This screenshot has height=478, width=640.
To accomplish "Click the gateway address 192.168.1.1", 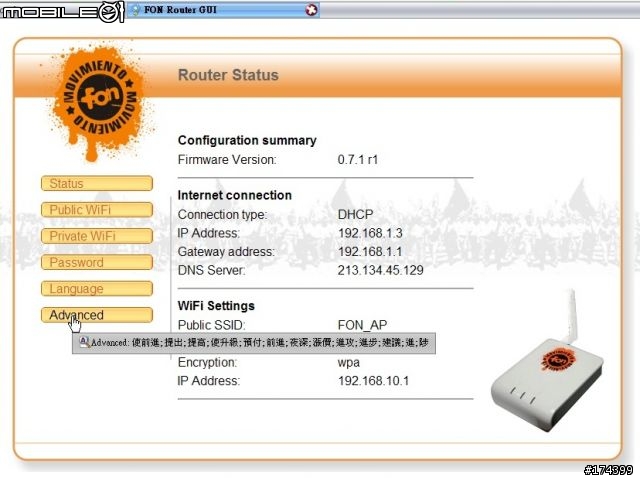I will [370, 251].
